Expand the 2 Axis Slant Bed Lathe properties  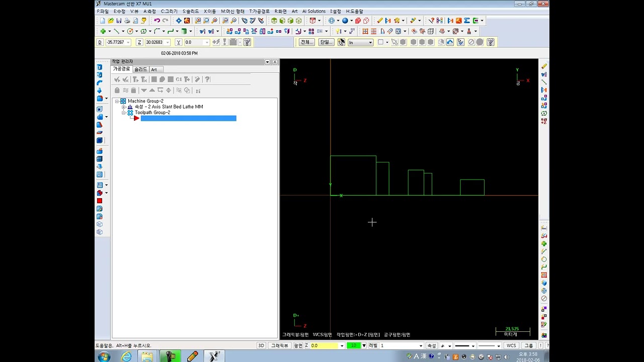point(124,107)
